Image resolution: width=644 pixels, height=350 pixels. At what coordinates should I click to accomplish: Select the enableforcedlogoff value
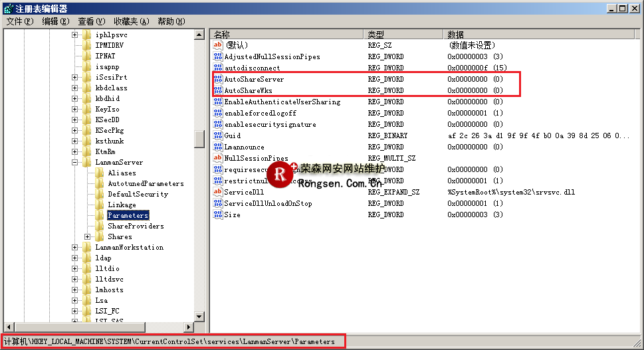point(261,113)
